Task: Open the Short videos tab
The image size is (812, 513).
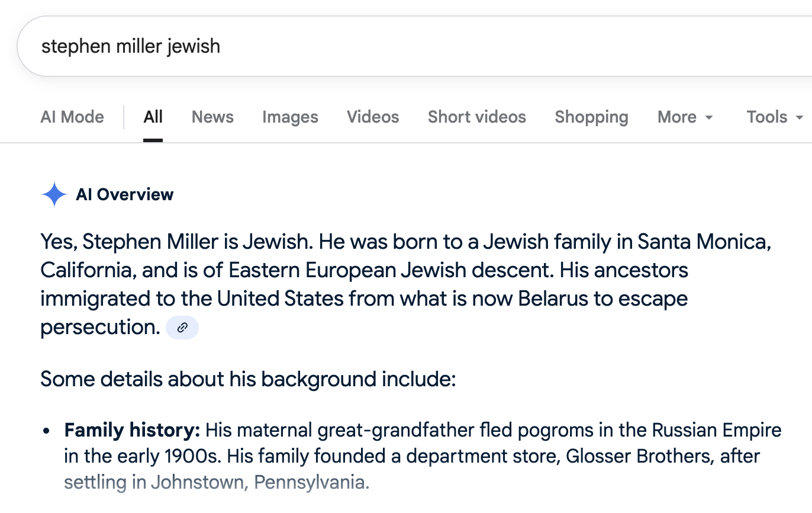Action: (476, 117)
